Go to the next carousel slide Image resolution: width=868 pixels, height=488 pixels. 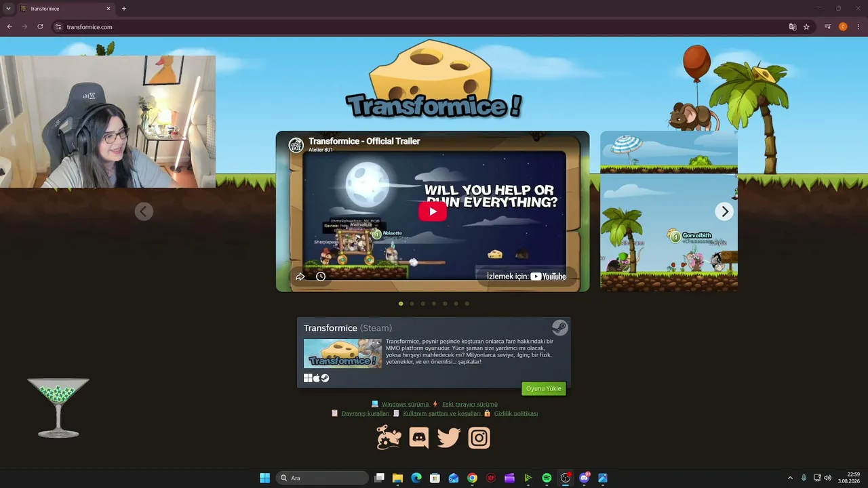point(724,211)
